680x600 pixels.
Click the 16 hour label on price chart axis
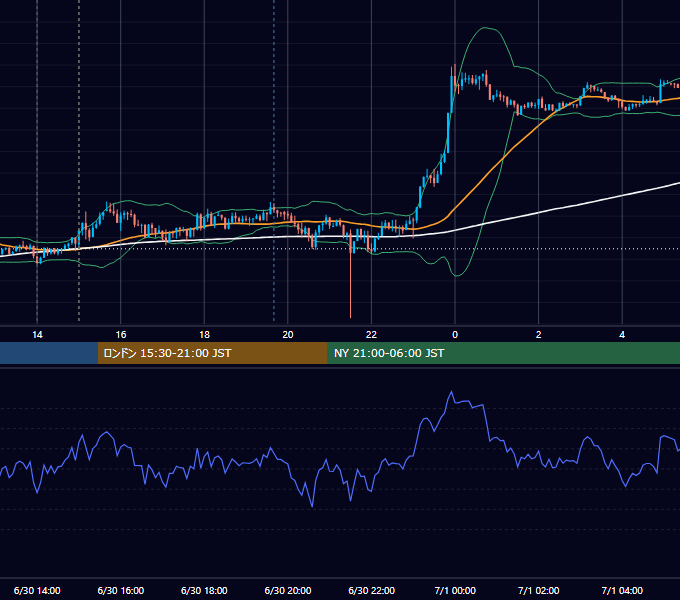coord(121,335)
